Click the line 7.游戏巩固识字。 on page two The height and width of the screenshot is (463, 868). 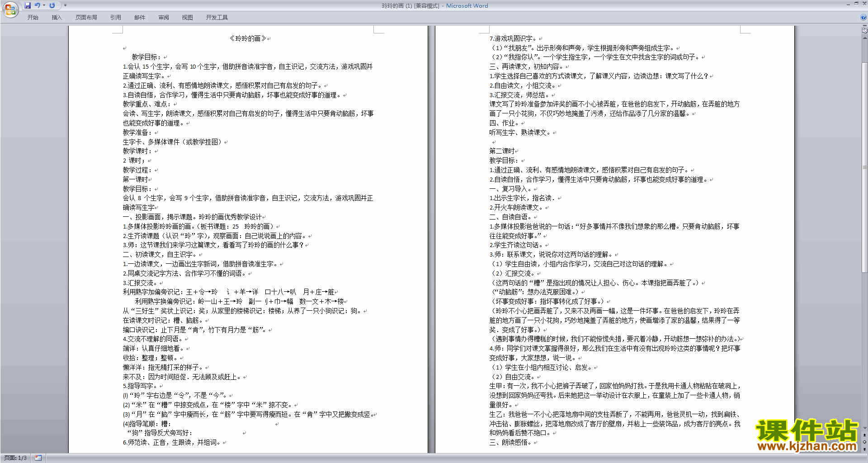pos(513,38)
